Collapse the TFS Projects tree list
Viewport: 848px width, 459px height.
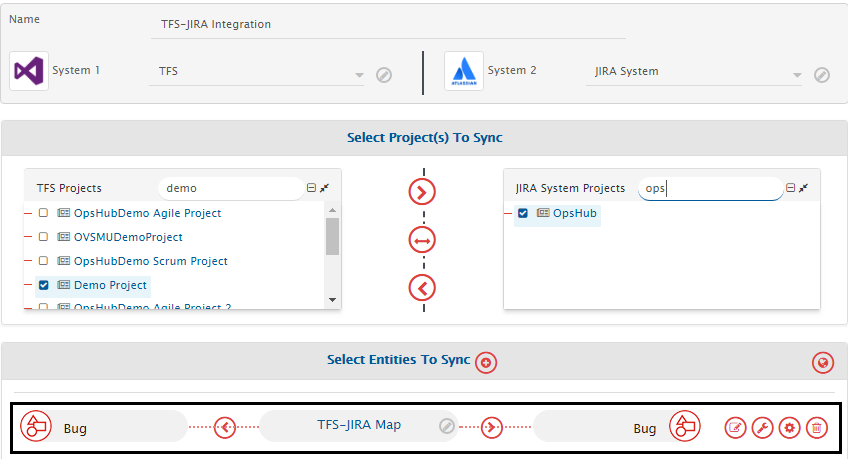pyautogui.click(x=312, y=188)
